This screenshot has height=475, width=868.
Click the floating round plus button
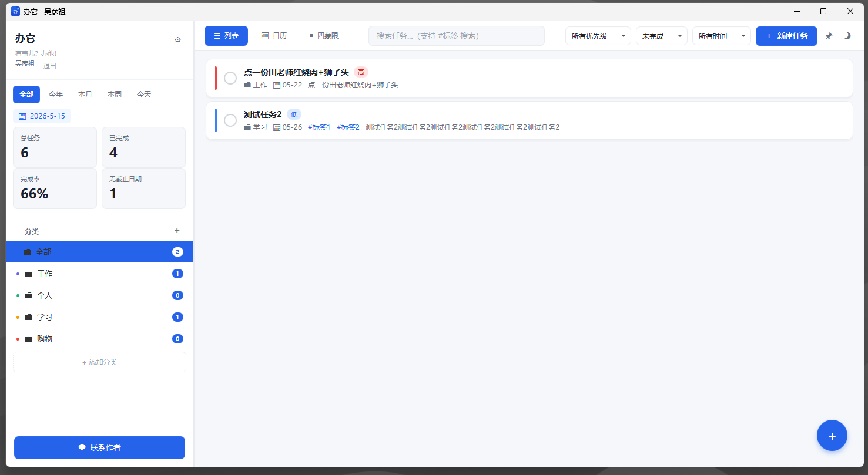[x=832, y=436]
